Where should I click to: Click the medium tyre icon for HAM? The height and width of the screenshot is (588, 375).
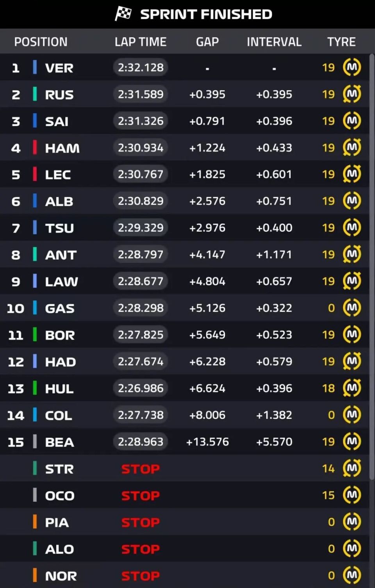pyautogui.click(x=352, y=147)
